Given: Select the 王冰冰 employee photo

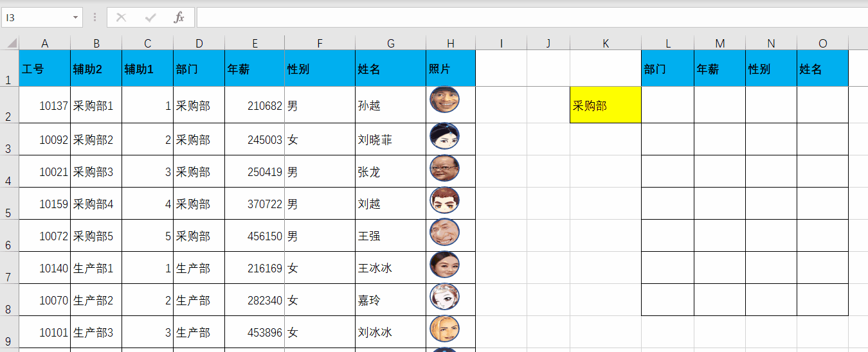Looking at the screenshot, I should [x=444, y=265].
